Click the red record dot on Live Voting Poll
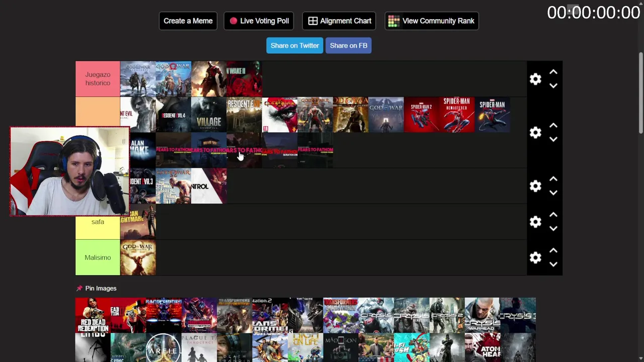The height and width of the screenshot is (362, 644). pyautogui.click(x=233, y=21)
